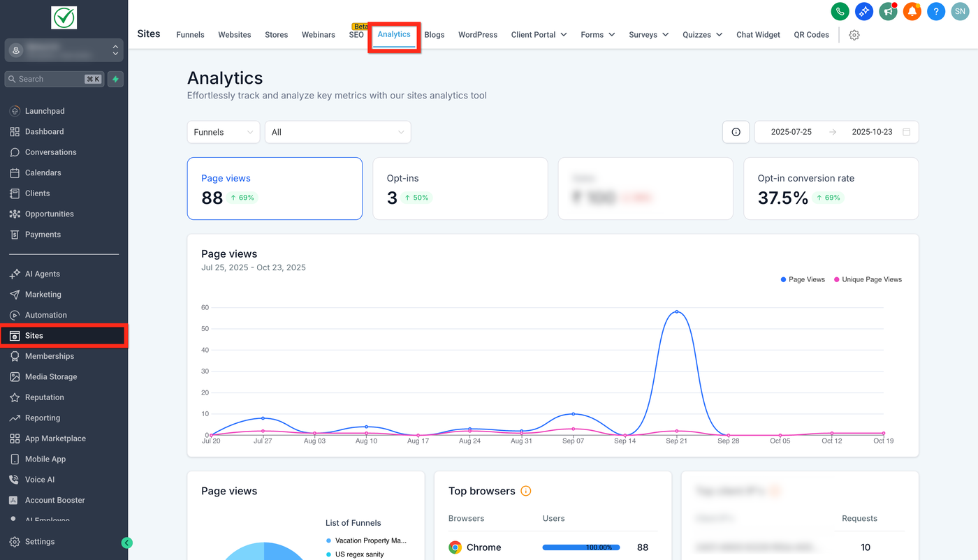978x560 pixels.
Task: Click the megaphone announcements icon
Action: click(x=888, y=11)
